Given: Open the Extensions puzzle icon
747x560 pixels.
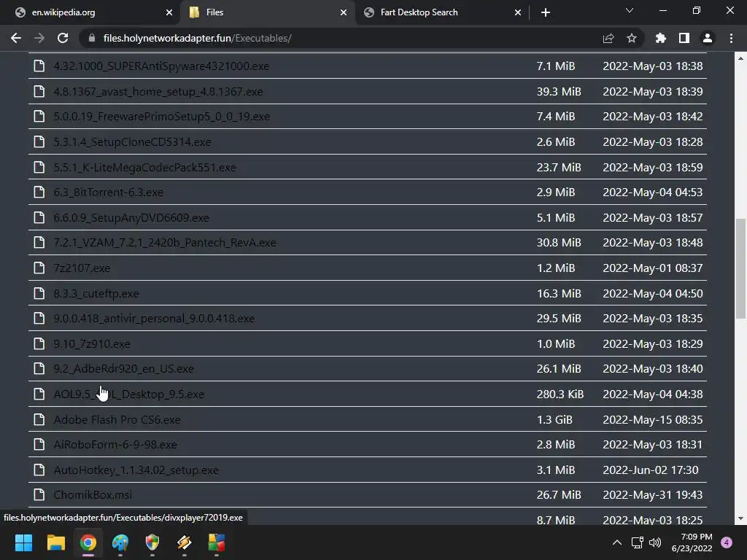Looking at the screenshot, I should 660,38.
